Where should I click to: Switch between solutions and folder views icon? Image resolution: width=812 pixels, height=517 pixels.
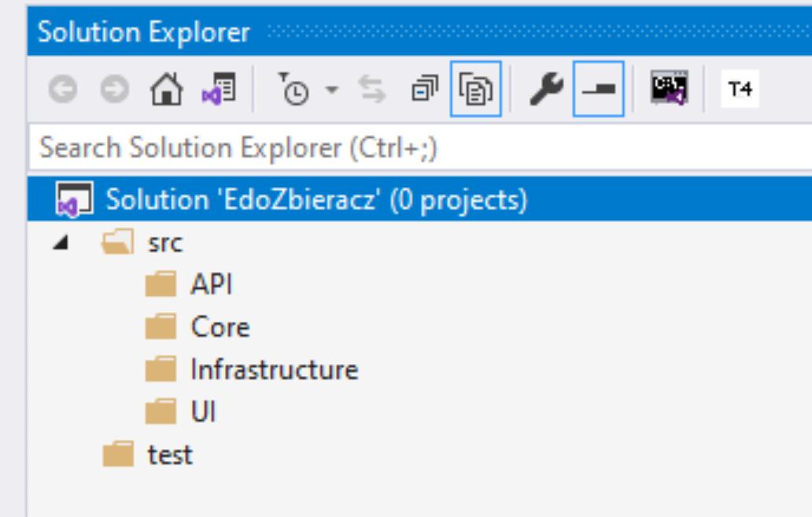click(219, 89)
